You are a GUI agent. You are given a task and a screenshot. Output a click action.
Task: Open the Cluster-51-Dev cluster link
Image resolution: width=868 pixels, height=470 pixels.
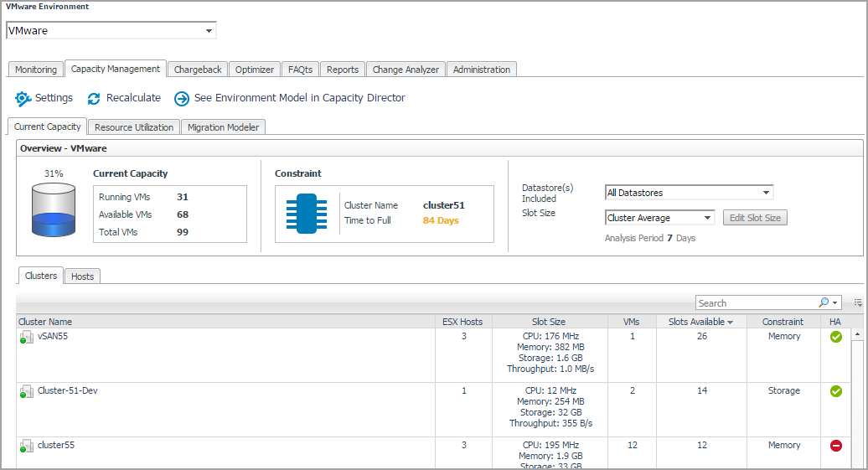68,391
